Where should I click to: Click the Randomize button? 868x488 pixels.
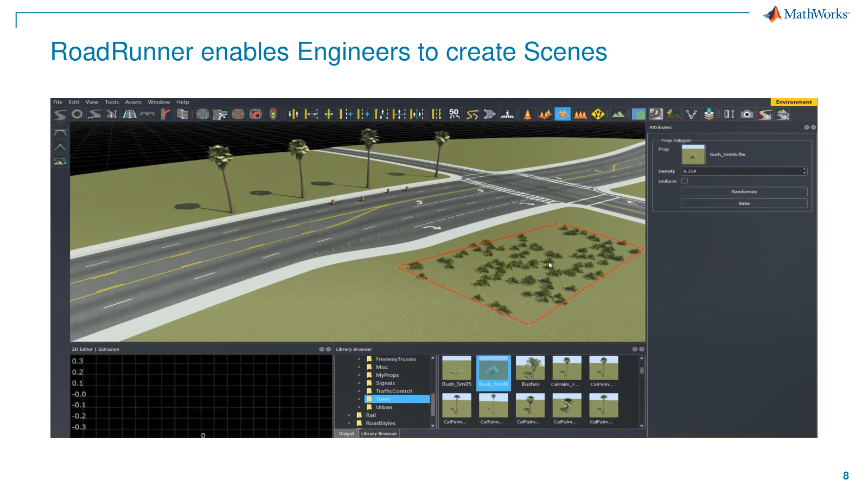pyautogui.click(x=744, y=192)
